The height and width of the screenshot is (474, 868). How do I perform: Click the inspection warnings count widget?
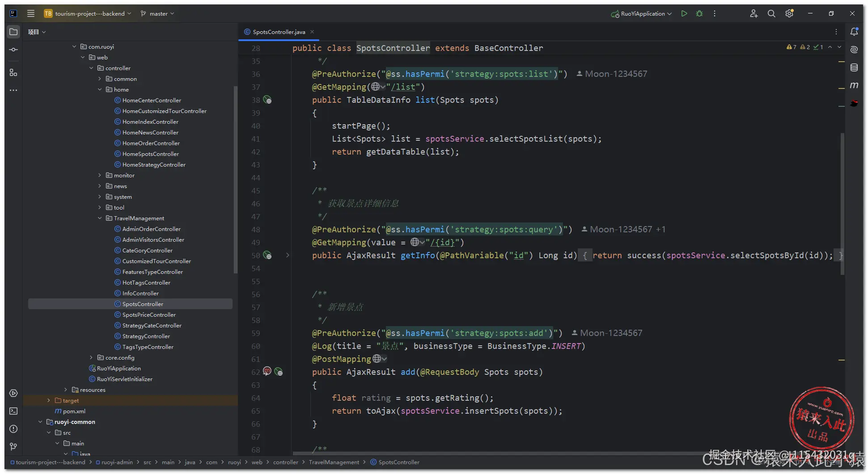coord(805,47)
